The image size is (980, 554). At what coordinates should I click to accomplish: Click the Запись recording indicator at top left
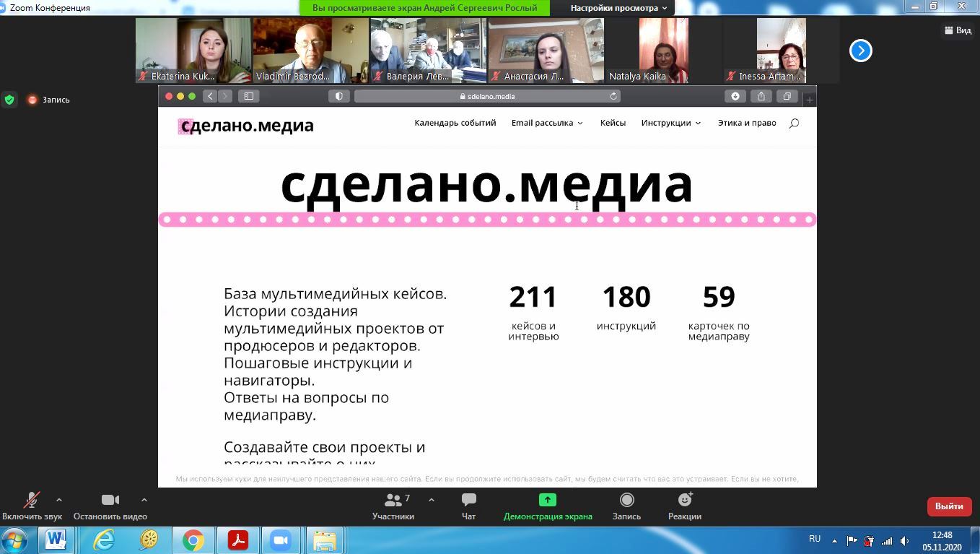pos(49,100)
